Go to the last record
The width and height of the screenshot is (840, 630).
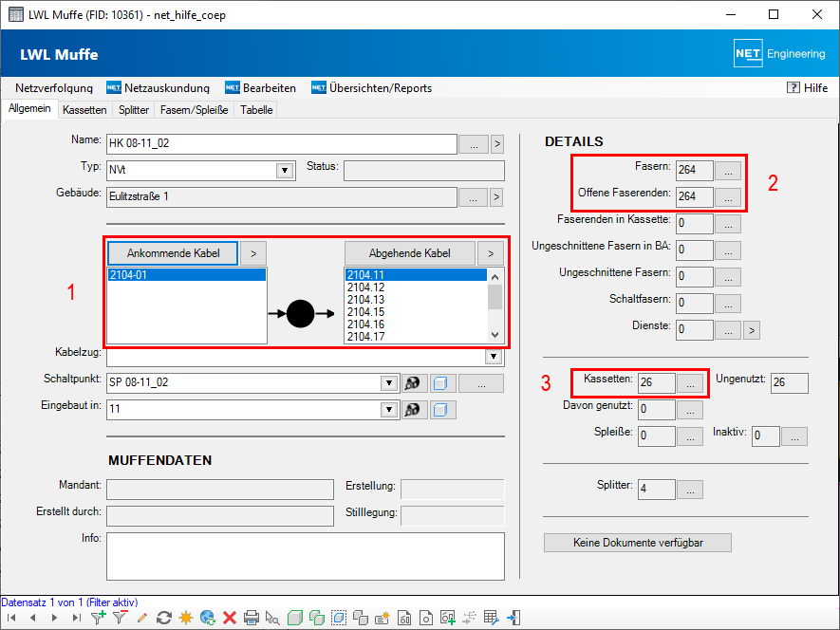tap(78, 618)
